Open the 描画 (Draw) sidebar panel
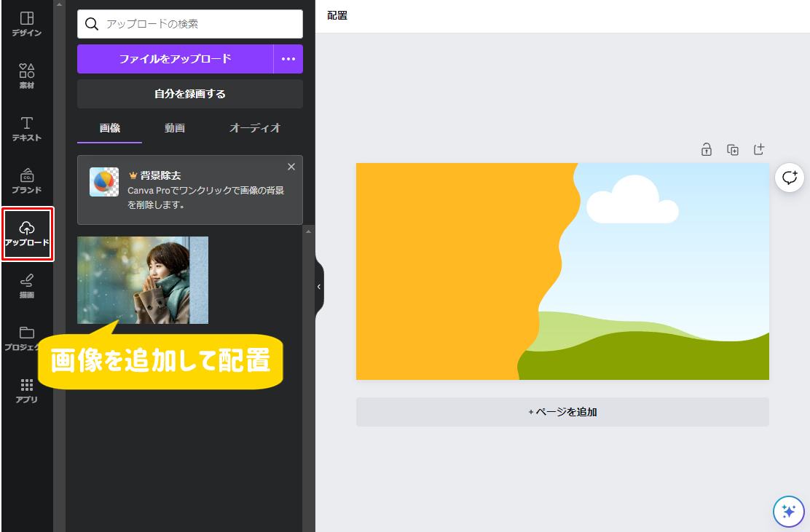 click(27, 287)
